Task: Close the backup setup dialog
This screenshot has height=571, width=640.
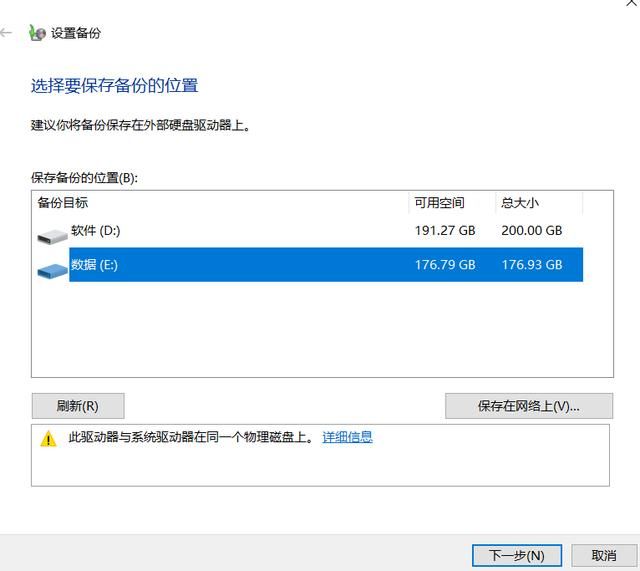Action: (x=632, y=3)
